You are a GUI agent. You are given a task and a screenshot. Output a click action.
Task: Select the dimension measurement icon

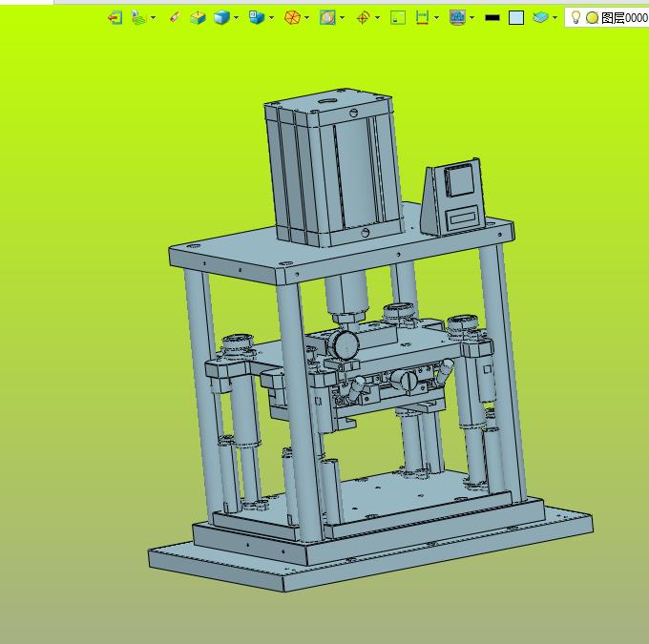pyautogui.click(x=422, y=18)
